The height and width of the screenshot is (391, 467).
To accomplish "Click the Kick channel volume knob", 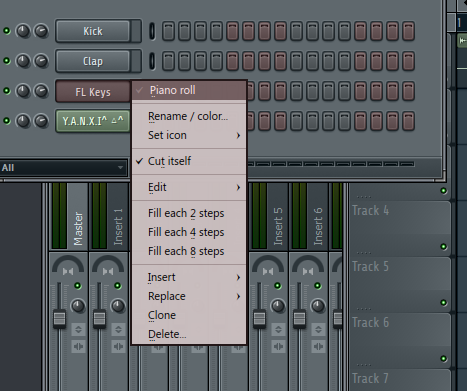I will pyautogui.click(x=41, y=31).
